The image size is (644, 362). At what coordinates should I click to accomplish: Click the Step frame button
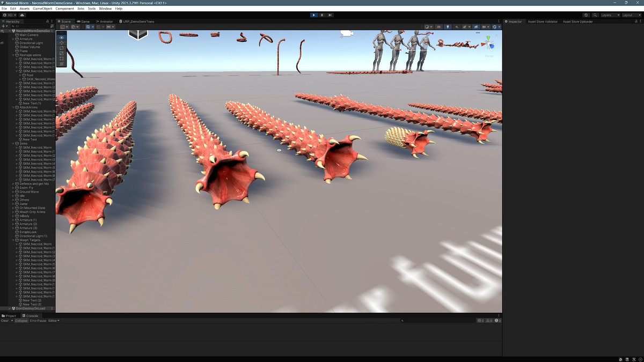tap(330, 15)
